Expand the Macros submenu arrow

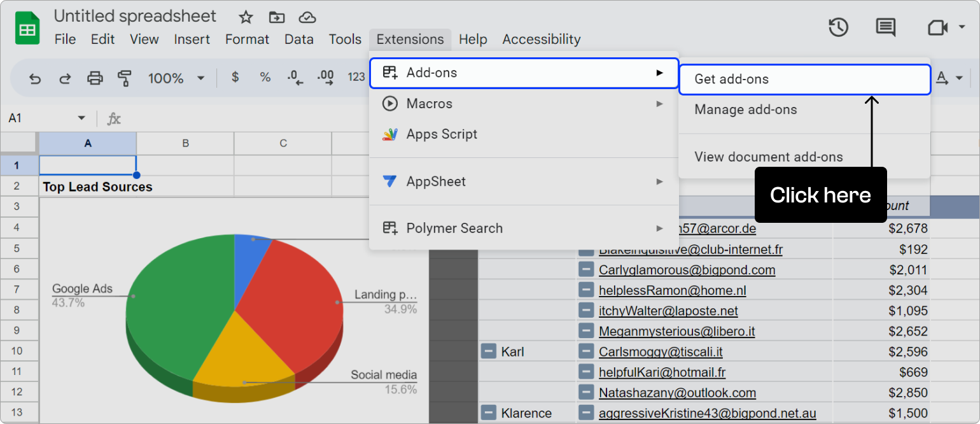coord(660,103)
